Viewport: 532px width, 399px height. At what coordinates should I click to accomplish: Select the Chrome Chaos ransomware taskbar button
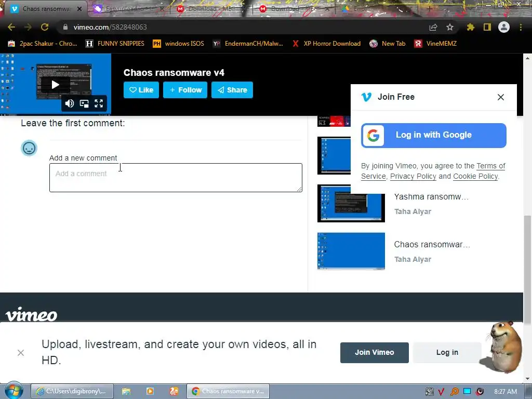pos(228,391)
